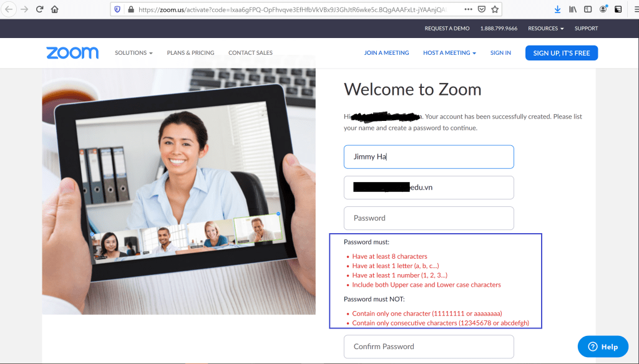Click the Confirm Password field
This screenshot has height=364, width=639.
pos(429,347)
